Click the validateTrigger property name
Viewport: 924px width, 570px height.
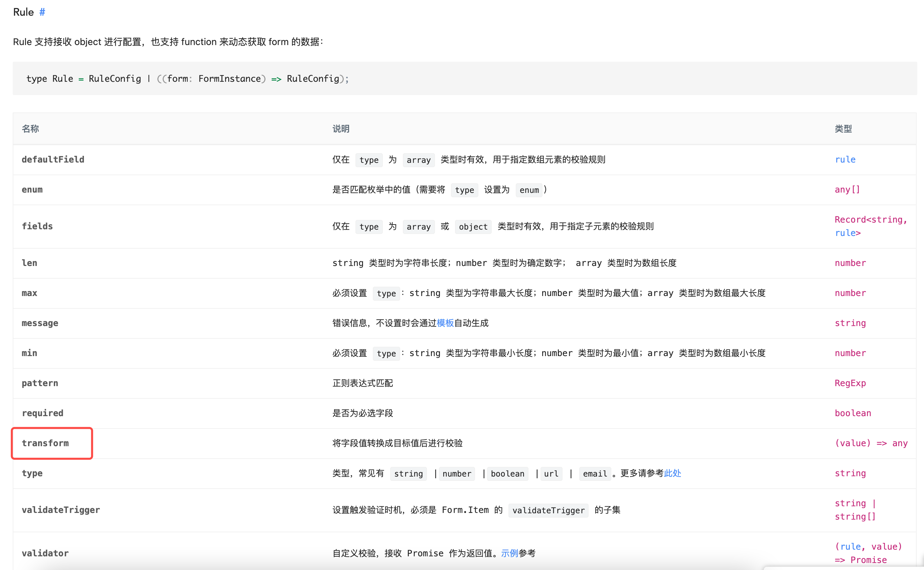click(61, 510)
